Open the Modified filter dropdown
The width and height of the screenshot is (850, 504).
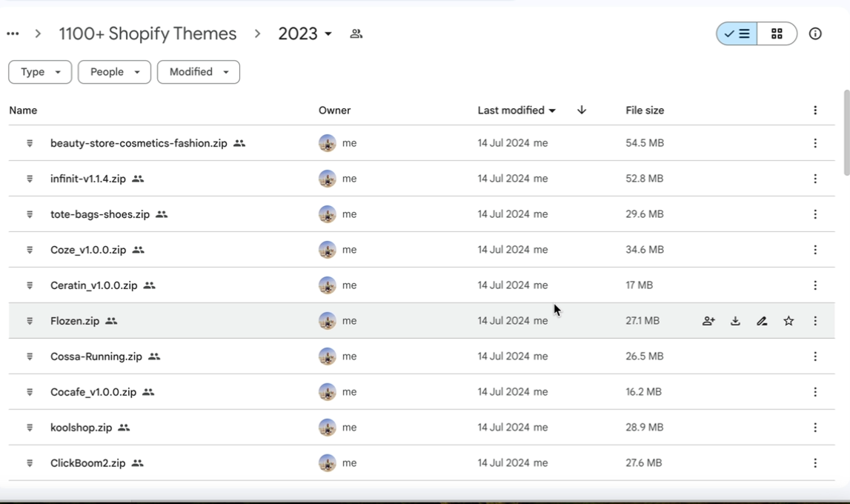(199, 72)
